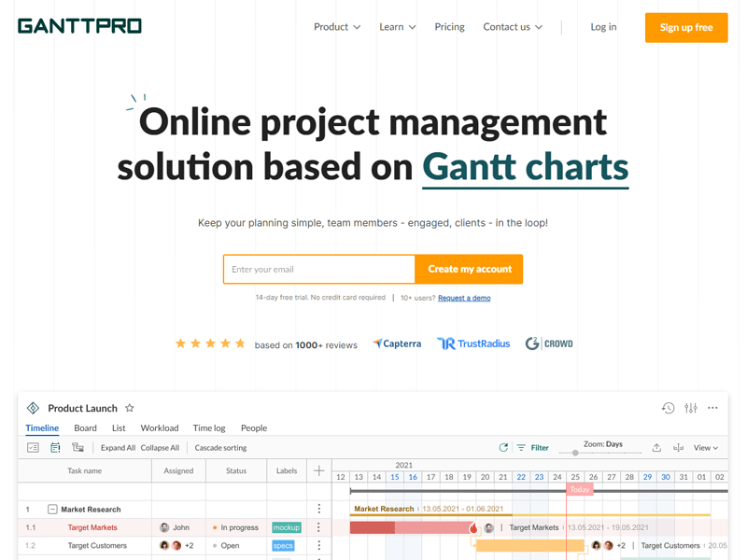
Task: Click the fire priority icon on Target Markets bar
Action: 473,527
